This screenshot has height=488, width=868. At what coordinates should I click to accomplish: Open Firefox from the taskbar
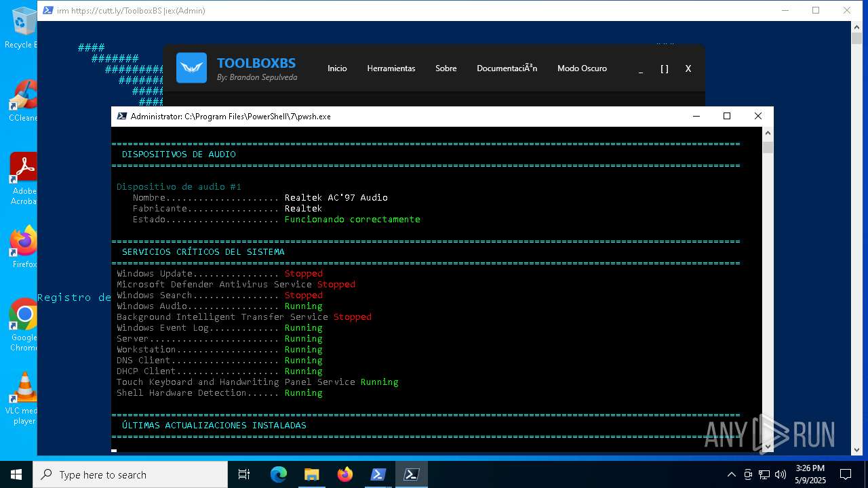(x=344, y=474)
